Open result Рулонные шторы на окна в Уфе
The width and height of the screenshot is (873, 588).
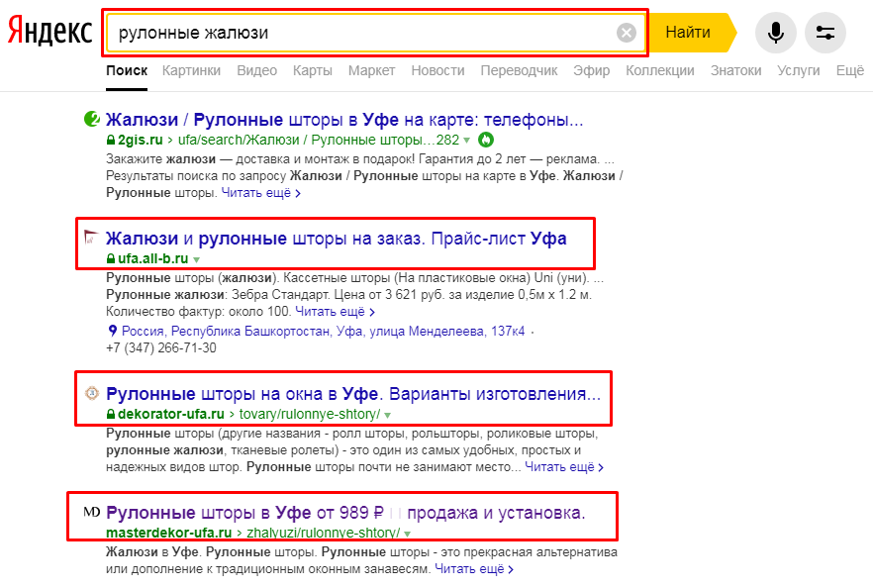(x=353, y=394)
